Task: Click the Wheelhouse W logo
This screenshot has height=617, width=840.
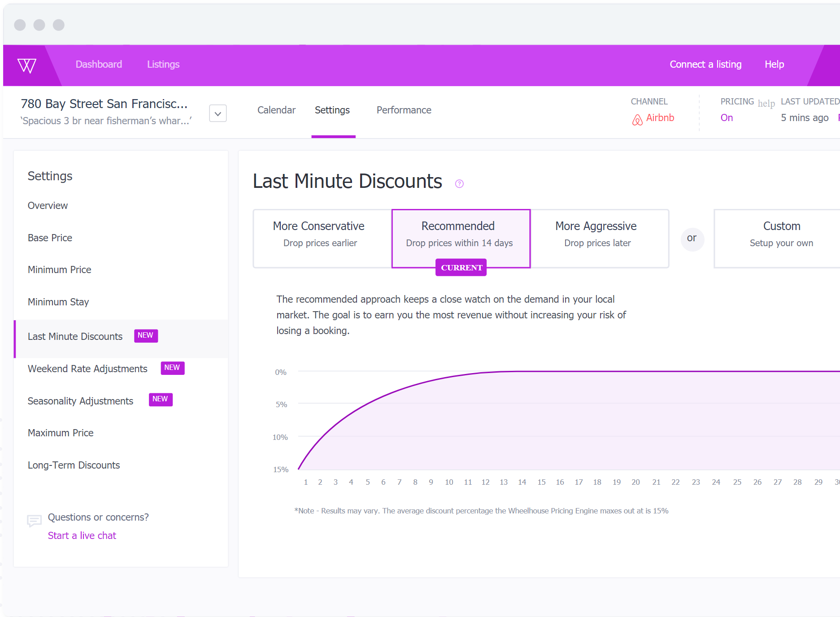Action: click(x=27, y=65)
